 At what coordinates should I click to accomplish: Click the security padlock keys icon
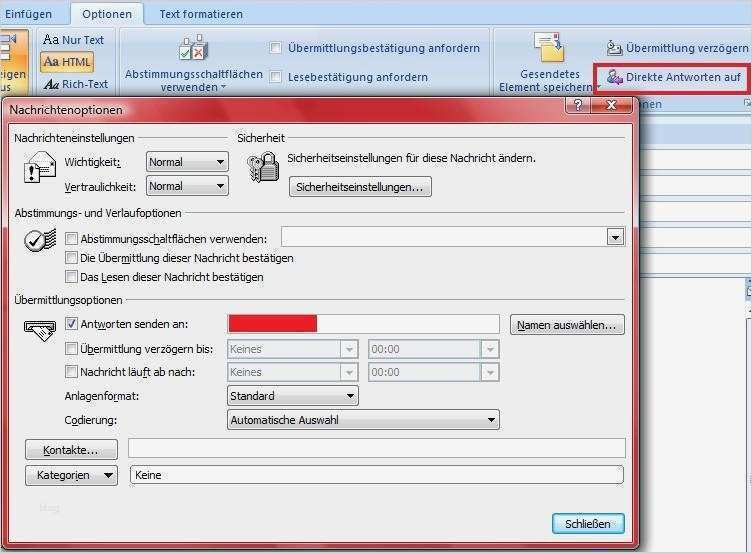tap(263, 167)
